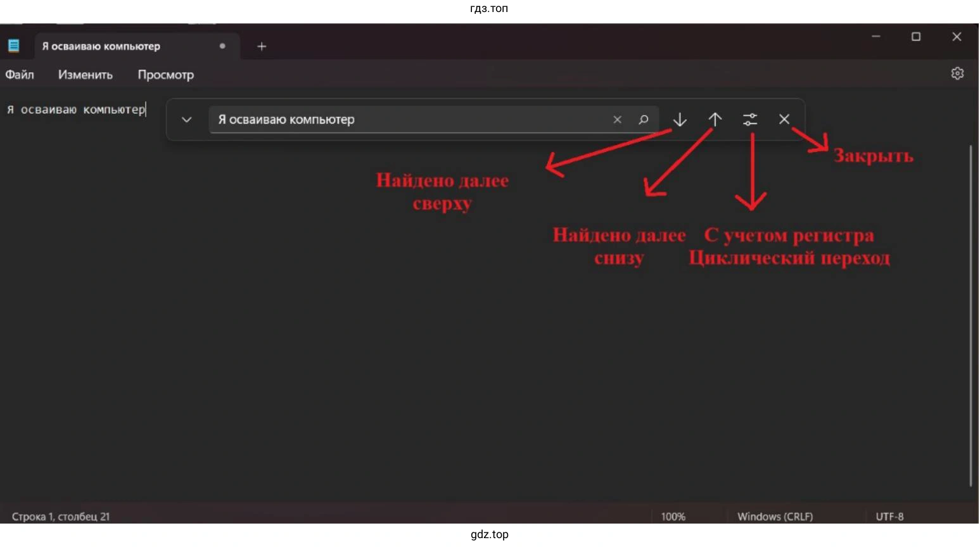Screen dimensions: 980x547
Task: Start search with the magnifier icon
Action: (x=644, y=120)
